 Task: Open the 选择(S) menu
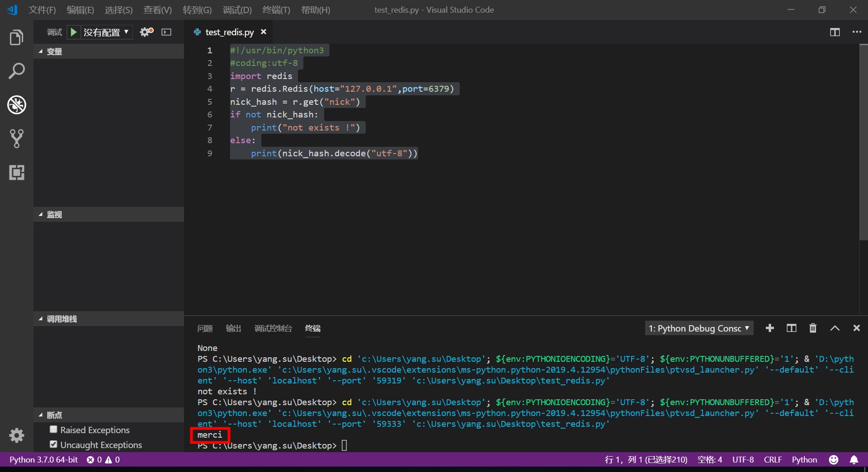point(118,9)
